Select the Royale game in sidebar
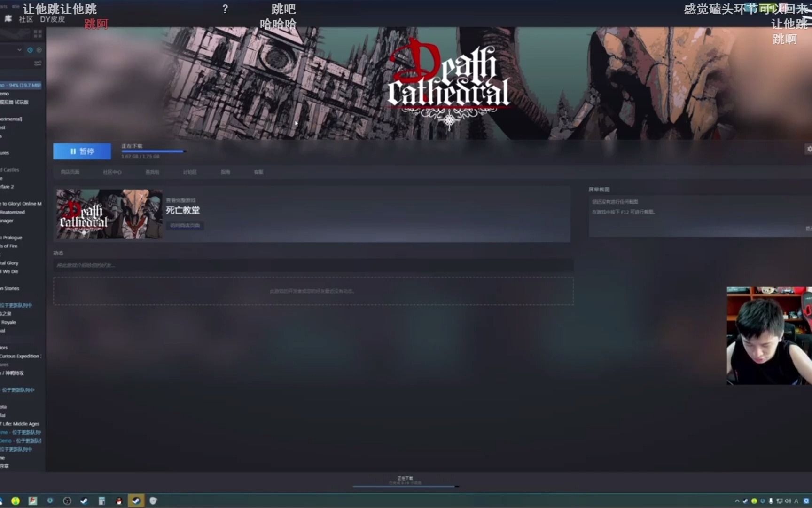The width and height of the screenshot is (812, 508). point(8,322)
